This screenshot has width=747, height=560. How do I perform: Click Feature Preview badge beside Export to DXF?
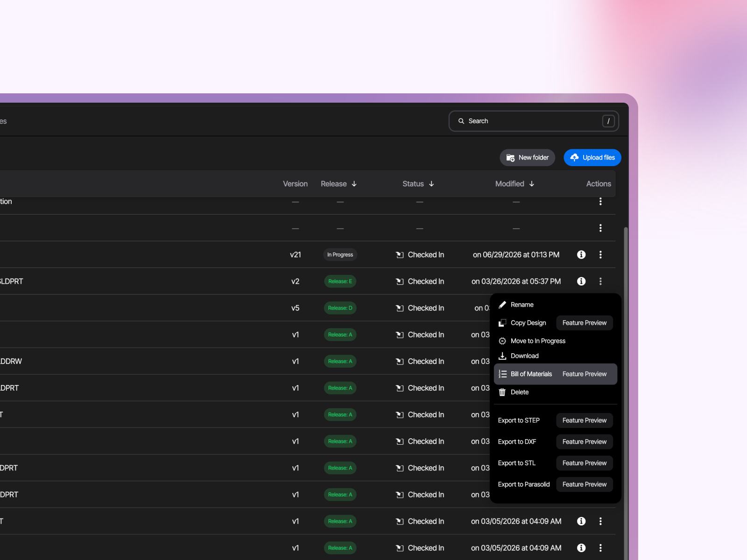pyautogui.click(x=585, y=442)
